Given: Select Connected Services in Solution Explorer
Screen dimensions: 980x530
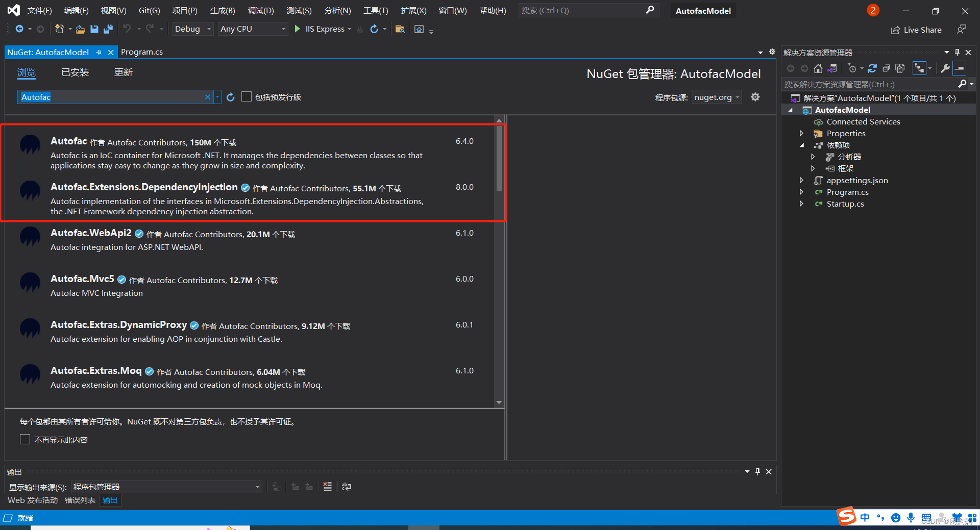Looking at the screenshot, I should pos(863,121).
